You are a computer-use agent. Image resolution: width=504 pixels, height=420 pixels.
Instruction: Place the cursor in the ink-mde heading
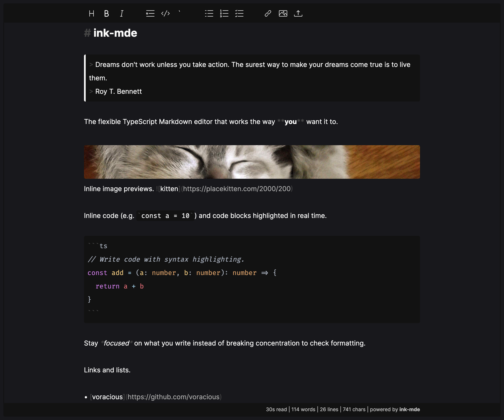click(x=115, y=33)
